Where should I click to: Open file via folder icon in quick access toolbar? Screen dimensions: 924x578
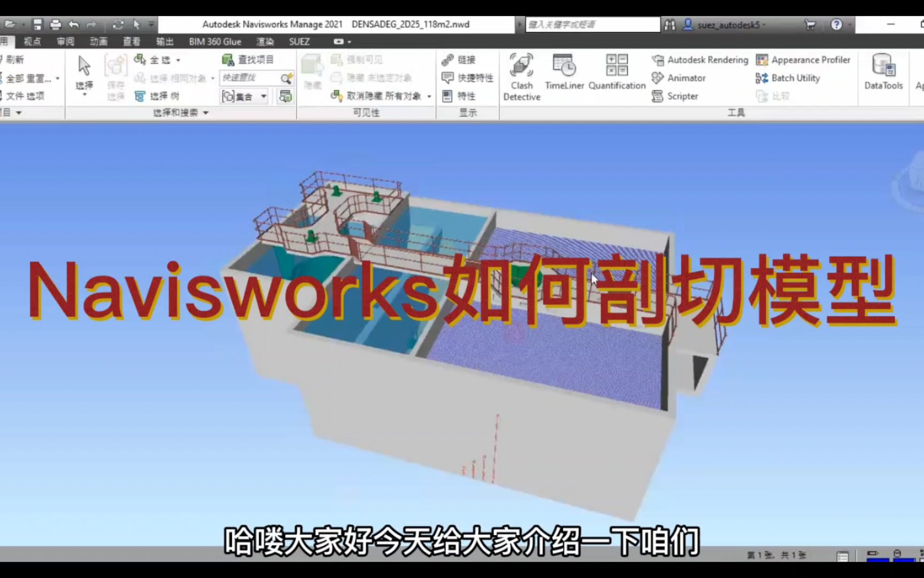(x=10, y=24)
